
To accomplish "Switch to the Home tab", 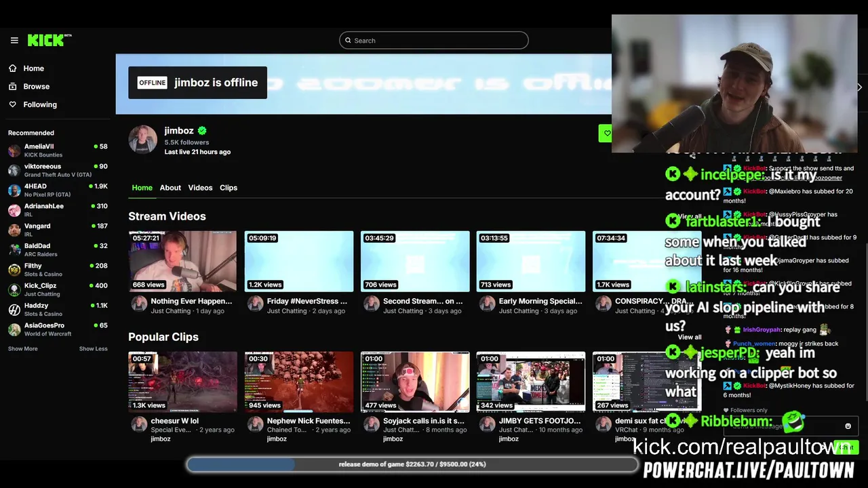I will (x=142, y=188).
